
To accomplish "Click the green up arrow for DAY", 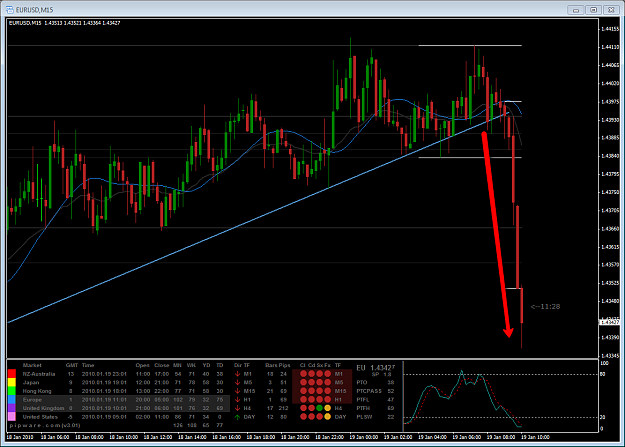I will click(x=238, y=417).
